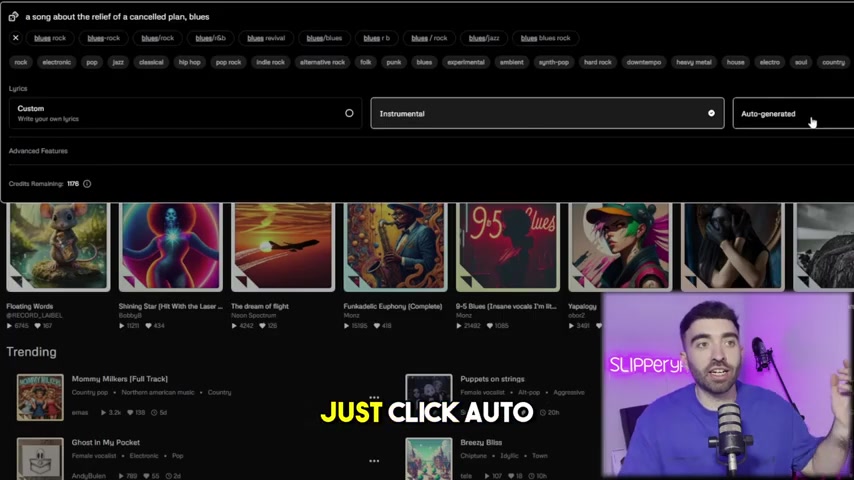Select the 'ambient' genre chip

[511, 62]
